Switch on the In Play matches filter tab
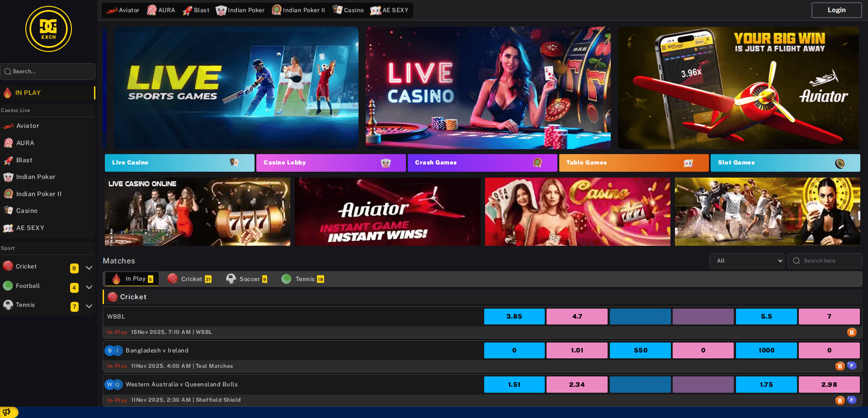The height and width of the screenshot is (418, 868). coord(131,279)
